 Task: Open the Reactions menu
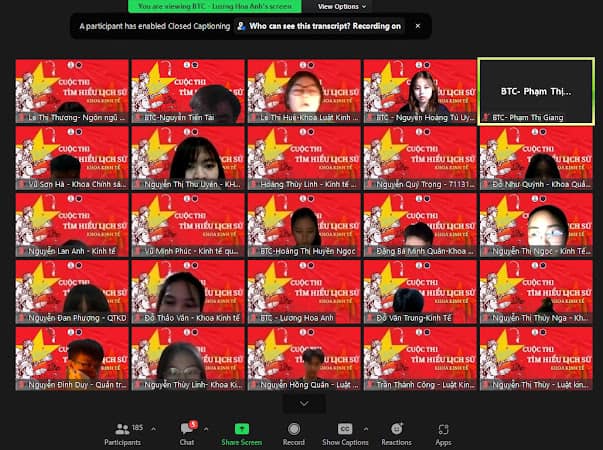click(396, 430)
